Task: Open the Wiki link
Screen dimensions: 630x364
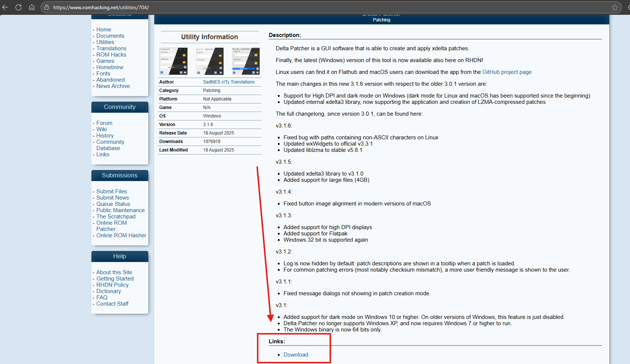Action: 102,129
